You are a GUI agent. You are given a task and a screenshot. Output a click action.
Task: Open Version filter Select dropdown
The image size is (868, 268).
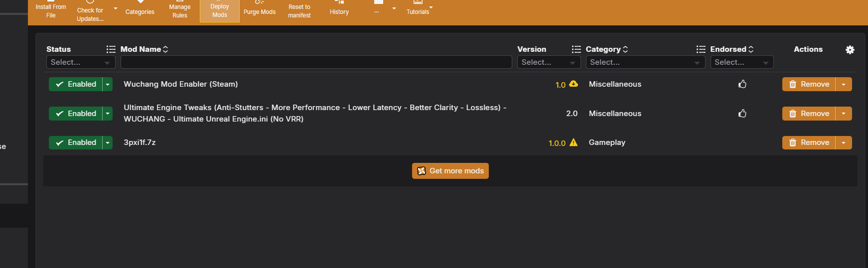click(549, 62)
